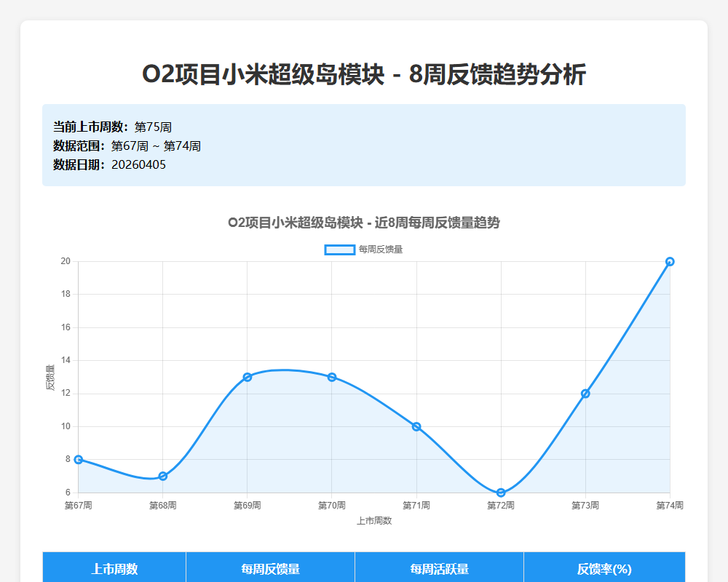Image resolution: width=728 pixels, height=582 pixels.
Task: Select the 第73周 data point
Action: tap(585, 394)
